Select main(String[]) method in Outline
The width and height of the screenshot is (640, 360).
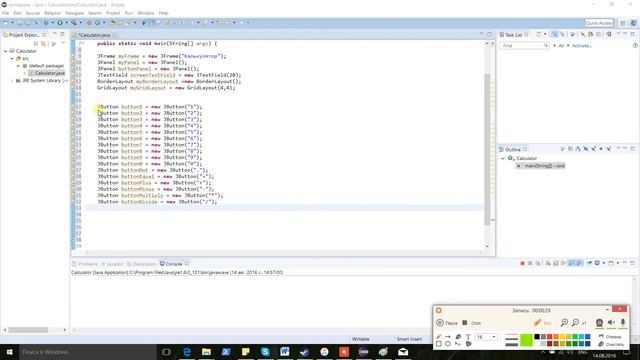pos(540,166)
